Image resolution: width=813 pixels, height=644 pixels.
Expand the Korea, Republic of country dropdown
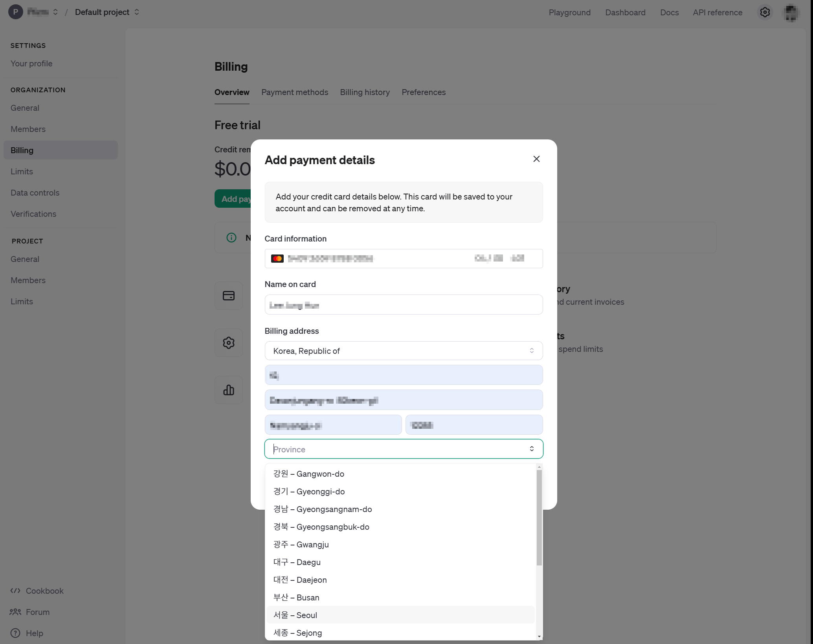click(x=404, y=351)
